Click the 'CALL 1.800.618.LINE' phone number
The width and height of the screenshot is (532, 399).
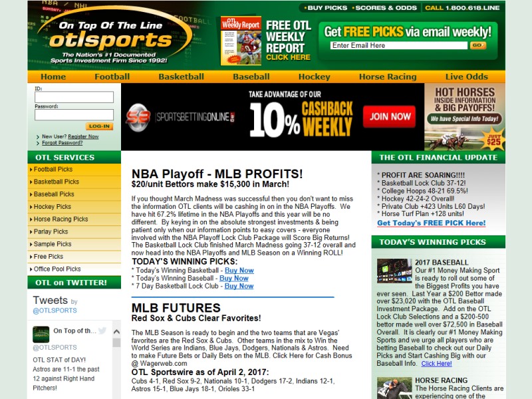462,8
